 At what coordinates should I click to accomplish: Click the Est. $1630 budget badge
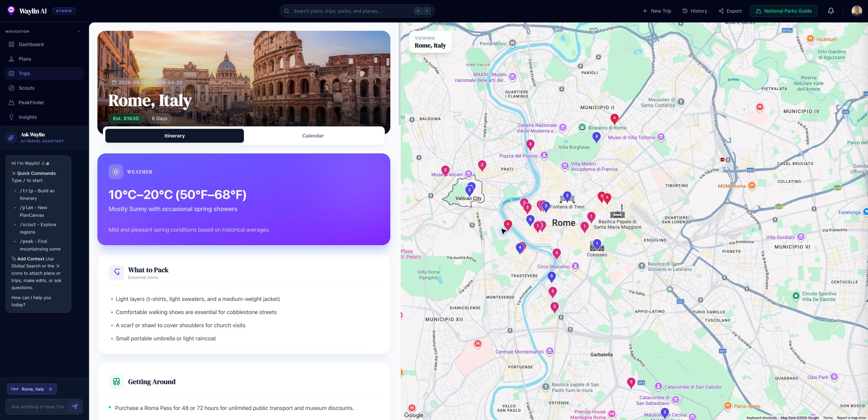pyautogui.click(x=126, y=118)
